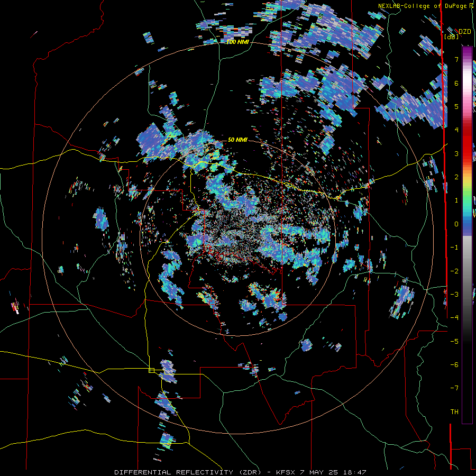Click the "-4" scale value

(x=454, y=318)
